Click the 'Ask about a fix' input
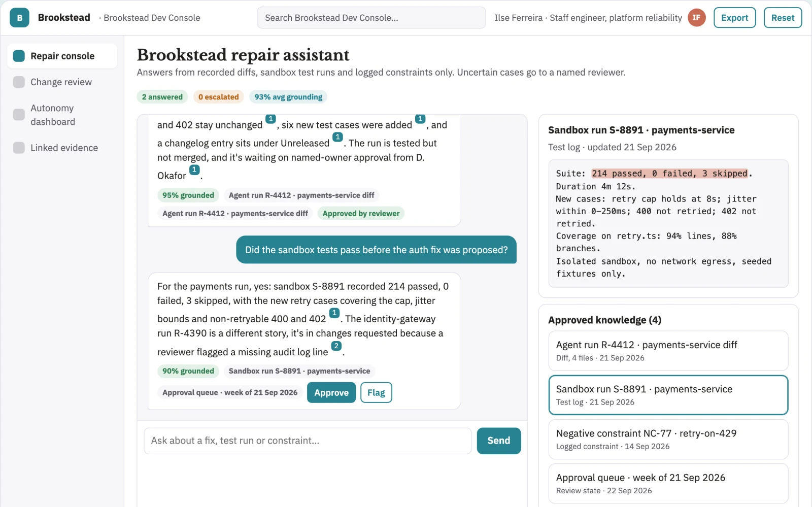 (x=308, y=441)
